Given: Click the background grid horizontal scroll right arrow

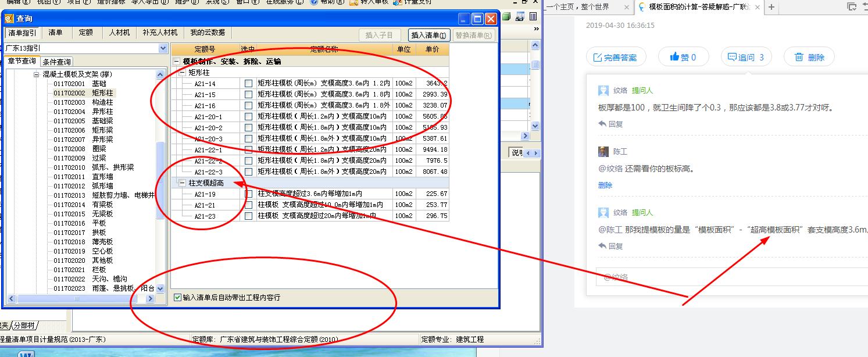Looking at the screenshot, I should point(526,135).
